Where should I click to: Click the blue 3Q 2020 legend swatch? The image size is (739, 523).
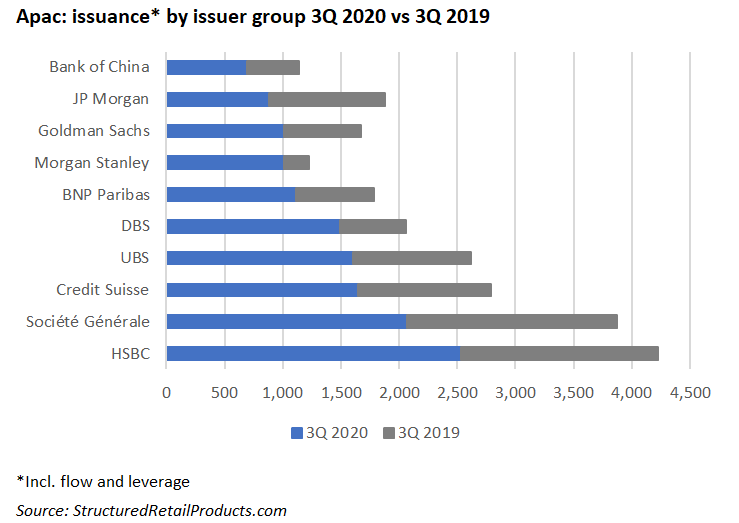[x=297, y=433]
